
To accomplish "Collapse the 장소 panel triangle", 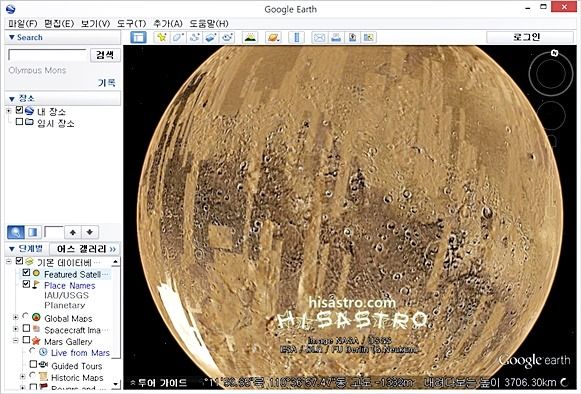I will click(11, 99).
